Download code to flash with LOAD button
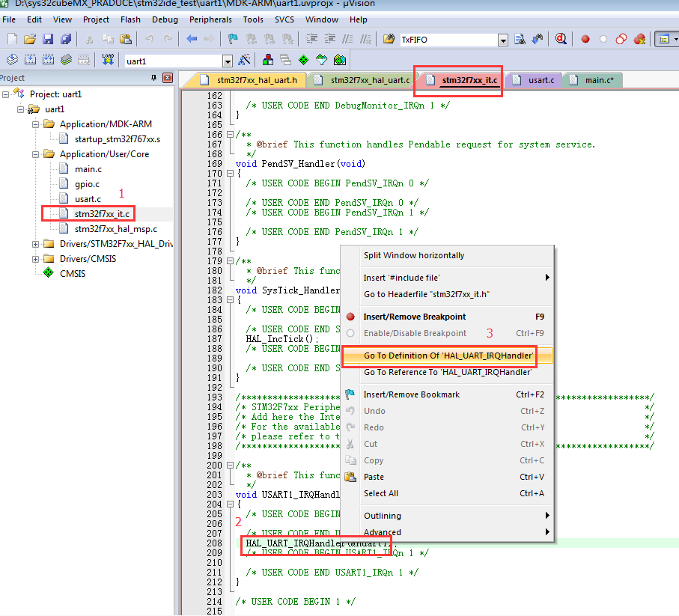The width and height of the screenshot is (679, 616). click(108, 59)
